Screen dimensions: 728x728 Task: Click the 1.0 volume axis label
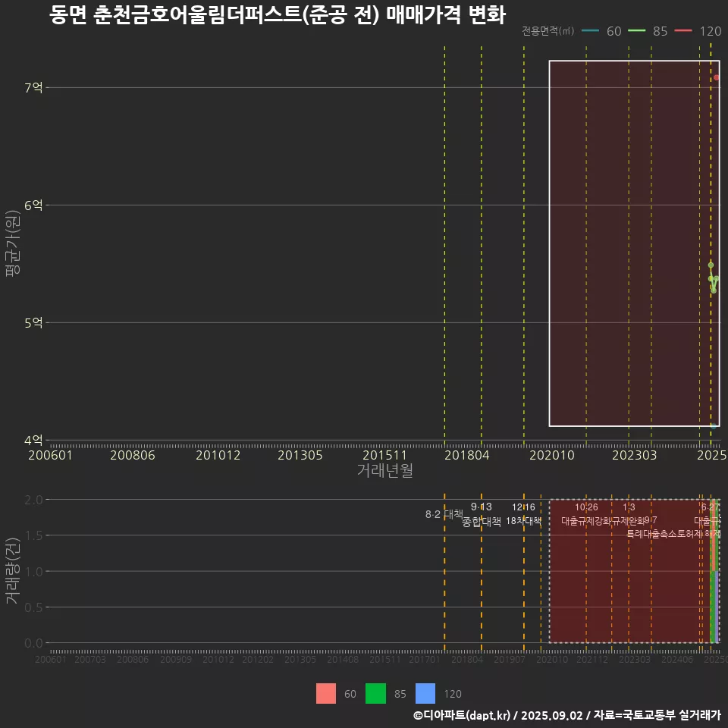point(33,572)
